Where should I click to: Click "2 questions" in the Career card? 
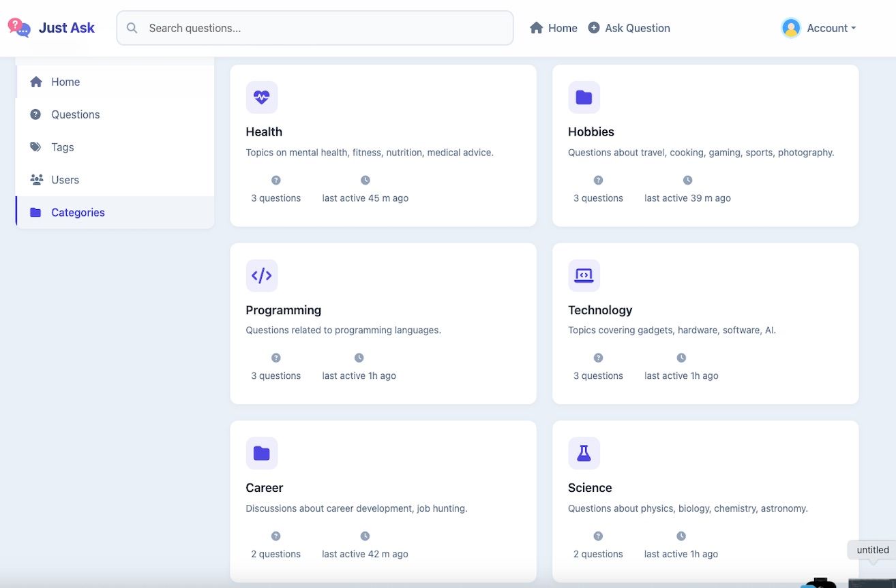[276, 554]
